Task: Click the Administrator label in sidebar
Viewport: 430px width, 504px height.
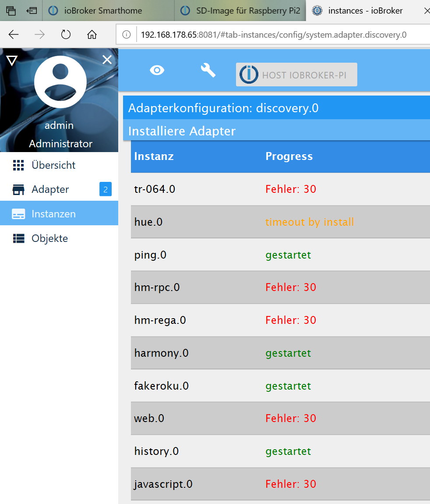Action: coord(61,143)
